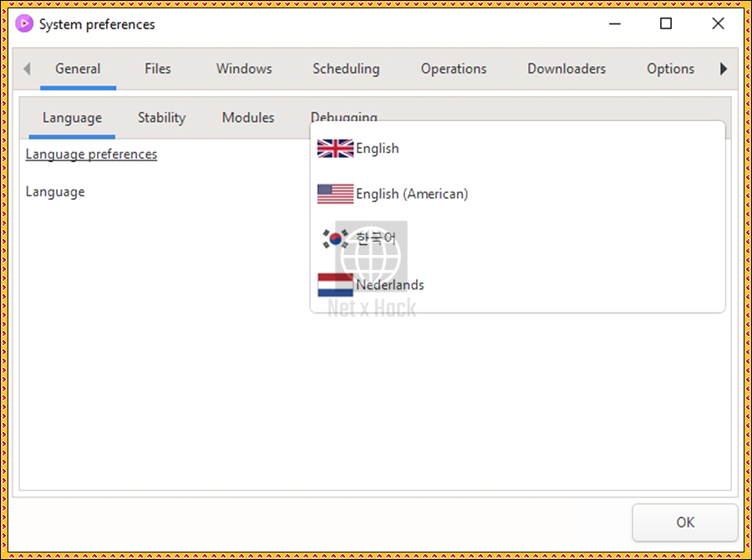
Task: Switch to the Files tab
Action: 158,69
